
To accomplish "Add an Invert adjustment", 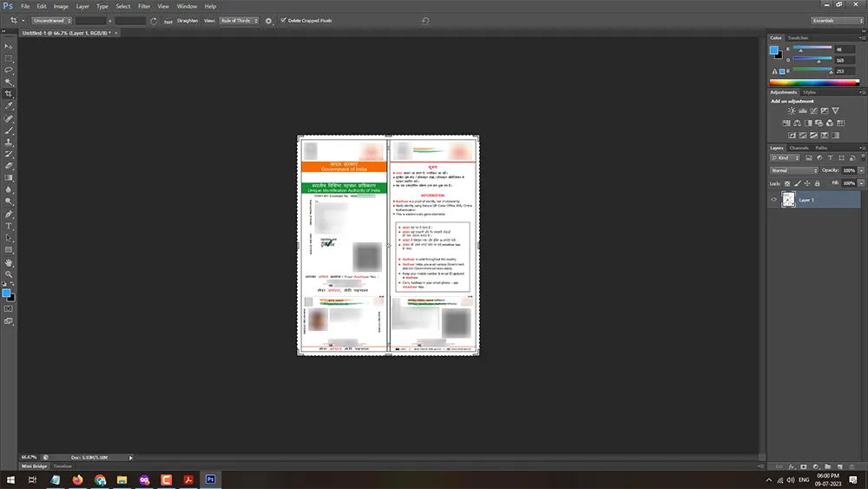I will (x=792, y=135).
